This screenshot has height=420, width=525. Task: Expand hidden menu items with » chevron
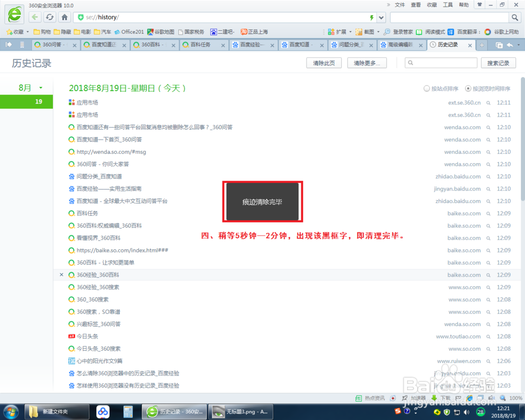(x=388, y=5)
